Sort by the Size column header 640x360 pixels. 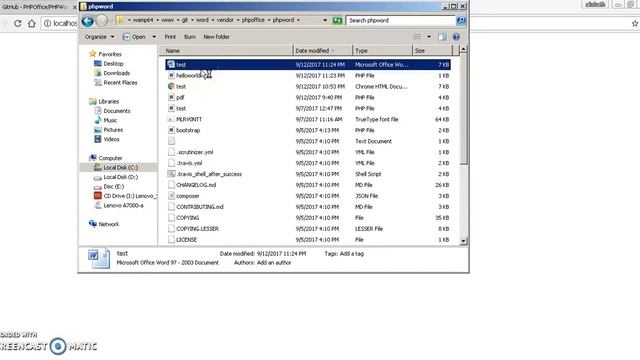click(x=433, y=51)
